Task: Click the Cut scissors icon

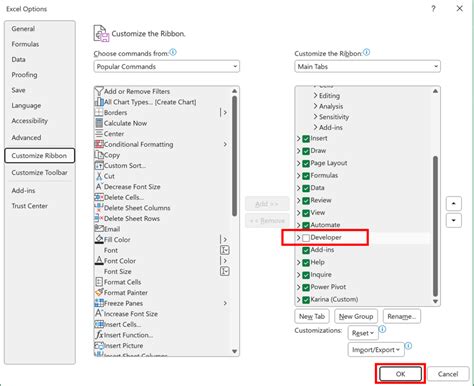Action: [99, 176]
